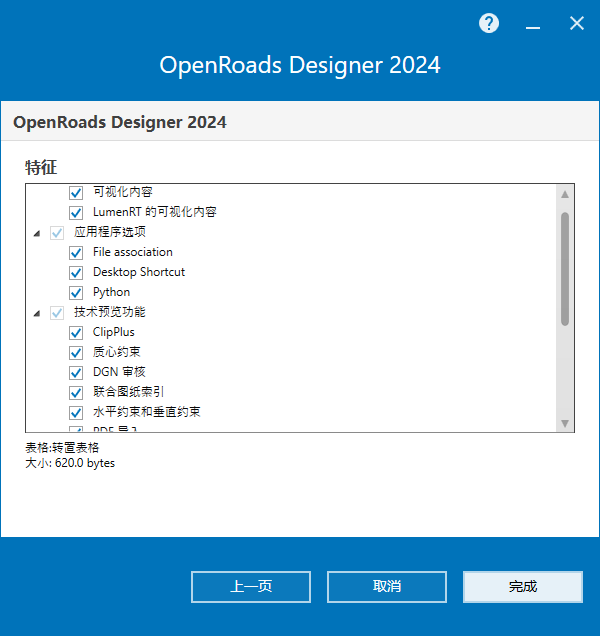Select the Python feature label
Screen dimensions: 600x636
click(x=112, y=292)
